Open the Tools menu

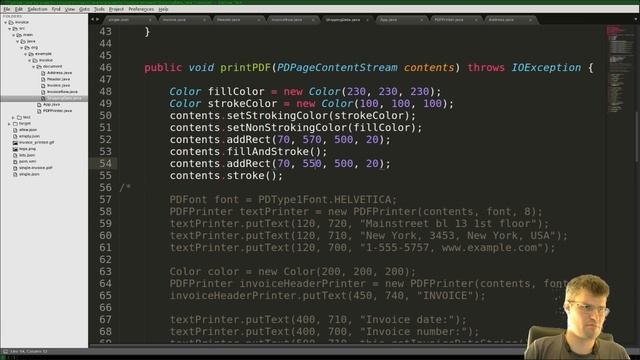(99, 9)
